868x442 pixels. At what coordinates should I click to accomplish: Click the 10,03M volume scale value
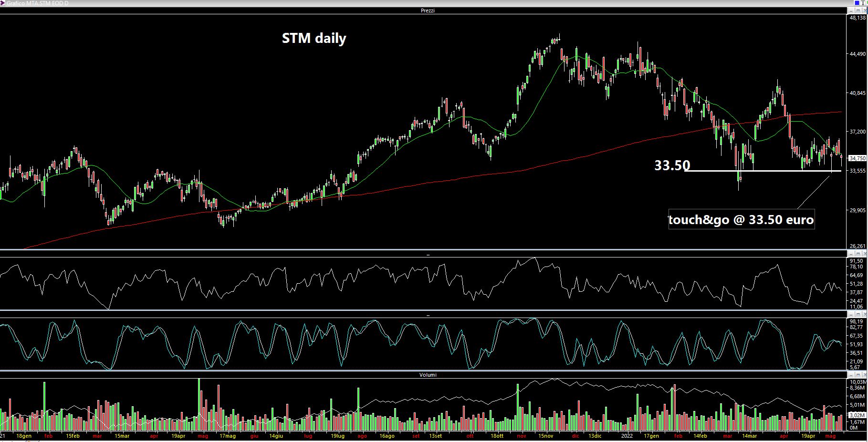coord(858,382)
